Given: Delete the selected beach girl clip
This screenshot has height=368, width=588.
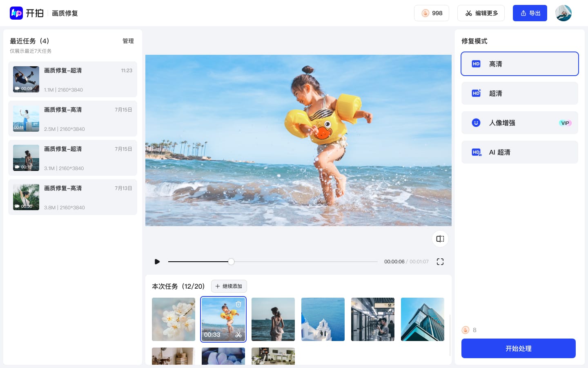Looking at the screenshot, I should [x=238, y=304].
